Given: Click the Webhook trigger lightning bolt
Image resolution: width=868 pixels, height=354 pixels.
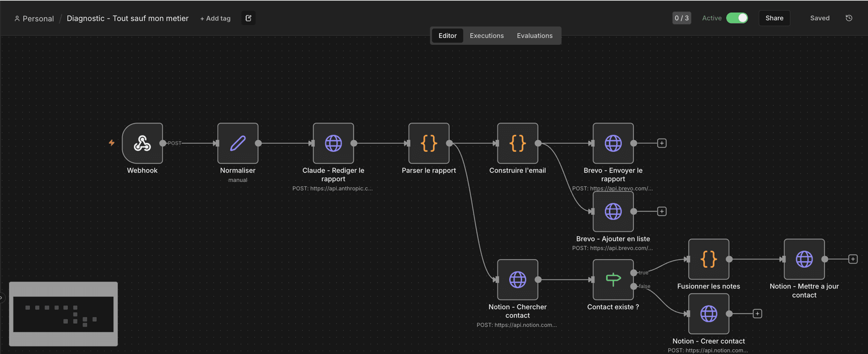Looking at the screenshot, I should pos(111,143).
